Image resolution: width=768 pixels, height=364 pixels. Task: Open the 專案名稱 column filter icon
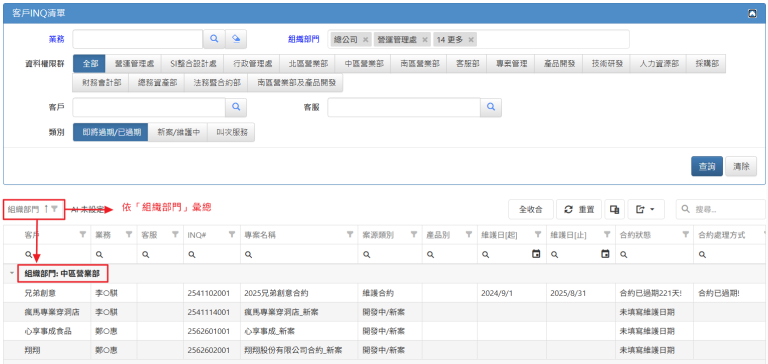point(350,235)
